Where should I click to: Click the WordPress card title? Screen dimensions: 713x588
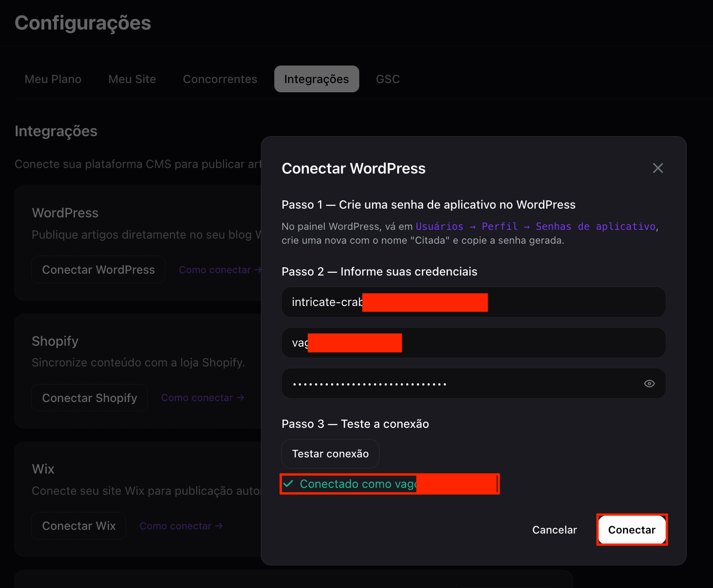[x=65, y=213]
